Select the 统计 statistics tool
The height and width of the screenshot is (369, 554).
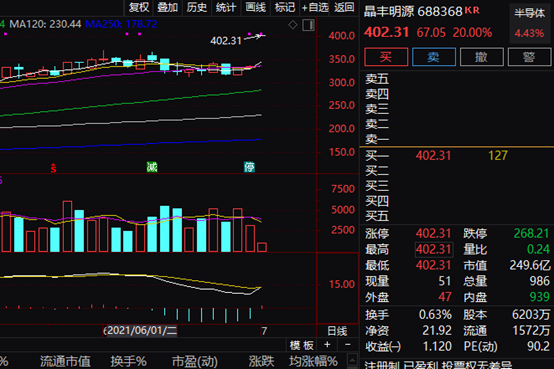point(226,7)
